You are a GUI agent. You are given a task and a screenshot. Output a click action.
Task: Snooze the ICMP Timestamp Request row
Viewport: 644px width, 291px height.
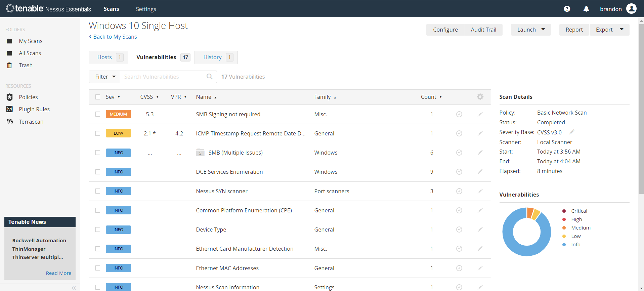coord(459,133)
